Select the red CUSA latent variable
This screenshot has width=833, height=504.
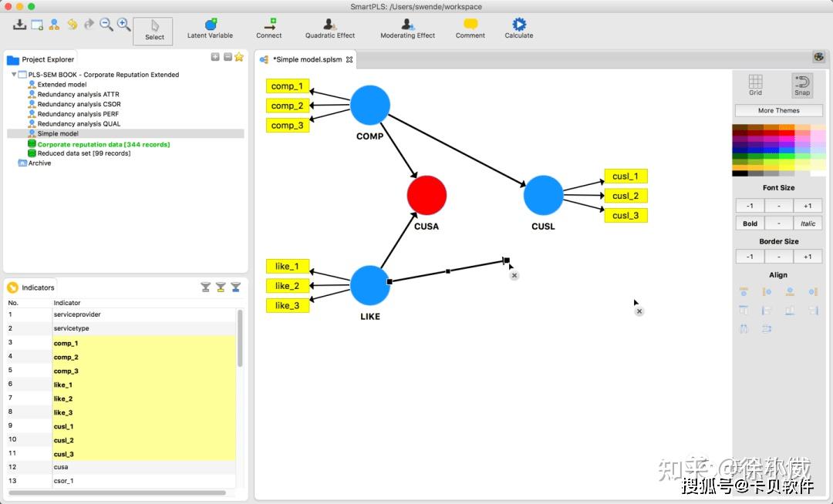pos(427,195)
